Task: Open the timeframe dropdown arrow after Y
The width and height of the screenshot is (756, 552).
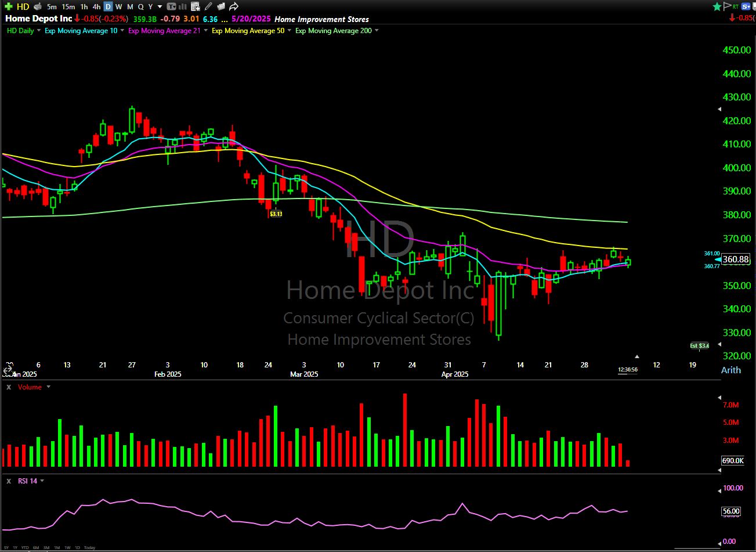Action: click(160, 7)
